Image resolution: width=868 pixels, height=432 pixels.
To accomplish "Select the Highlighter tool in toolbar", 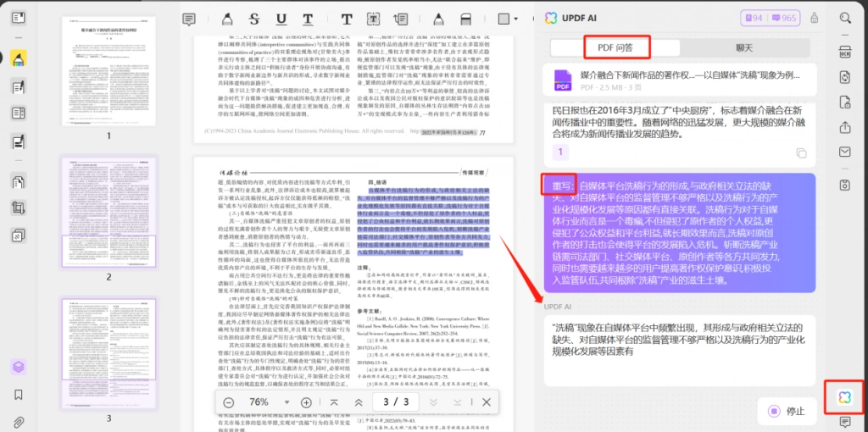I will click(x=227, y=19).
